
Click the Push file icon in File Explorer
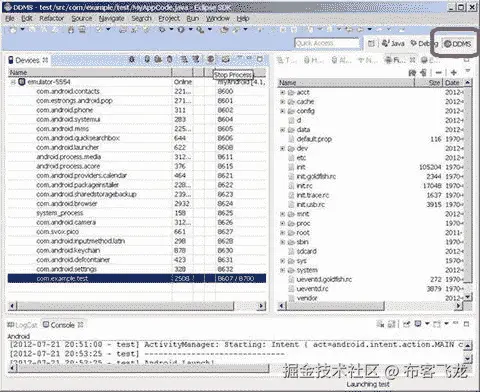pyautogui.click(x=423, y=72)
